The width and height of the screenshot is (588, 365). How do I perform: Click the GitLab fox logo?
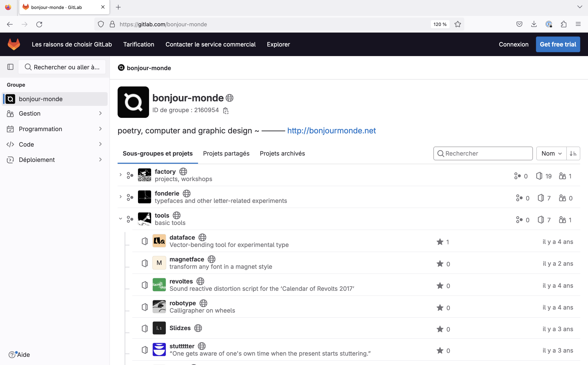pos(14,44)
